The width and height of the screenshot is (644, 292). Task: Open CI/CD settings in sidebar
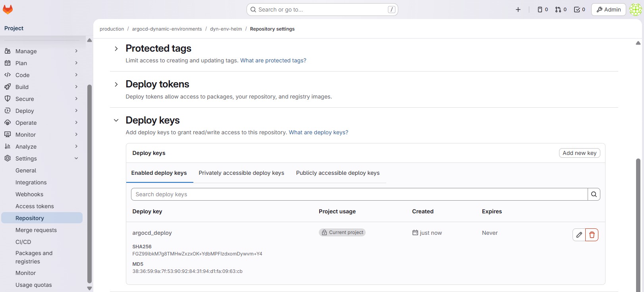pyautogui.click(x=23, y=242)
